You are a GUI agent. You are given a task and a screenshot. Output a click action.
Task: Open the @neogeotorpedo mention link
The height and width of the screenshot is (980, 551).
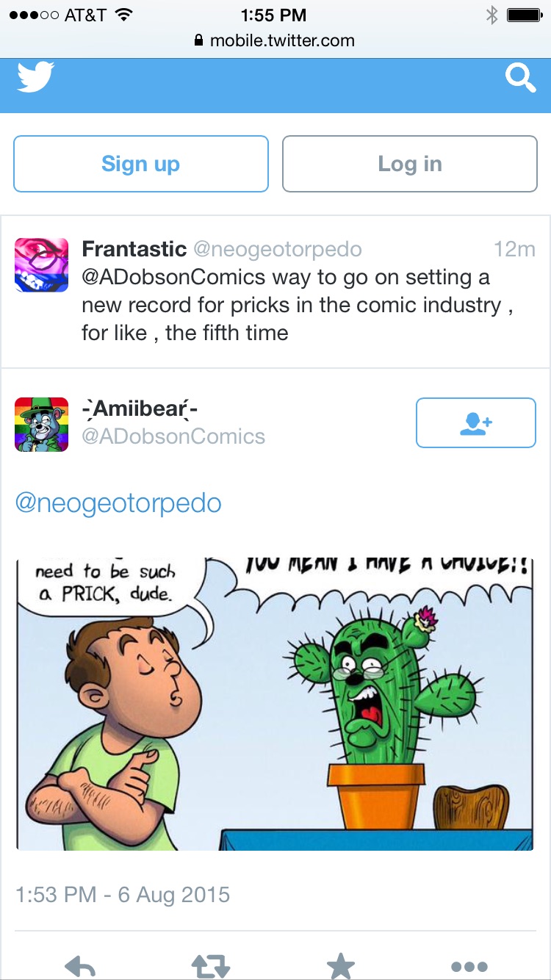point(118,504)
